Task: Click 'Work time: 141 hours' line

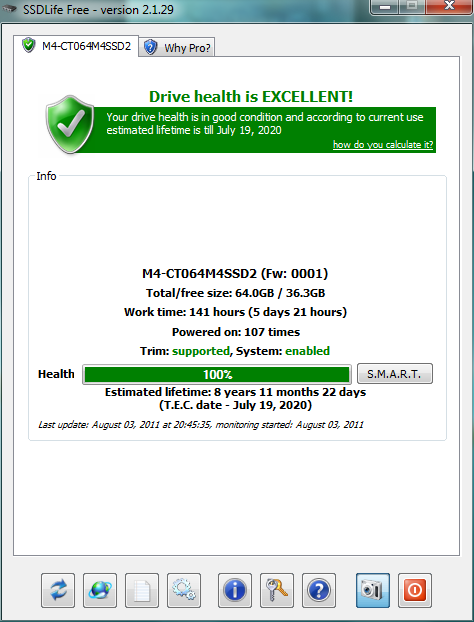Action: click(236, 312)
